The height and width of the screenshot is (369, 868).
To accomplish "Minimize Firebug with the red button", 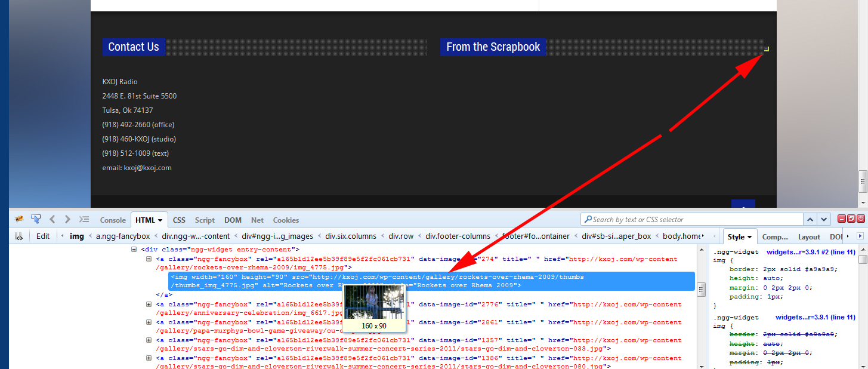I will pos(842,219).
